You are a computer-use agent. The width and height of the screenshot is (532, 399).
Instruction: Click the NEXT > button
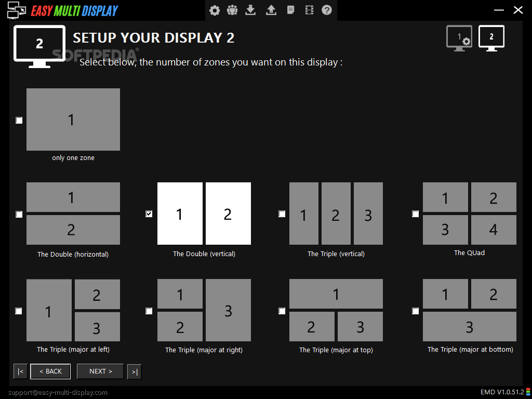100,371
